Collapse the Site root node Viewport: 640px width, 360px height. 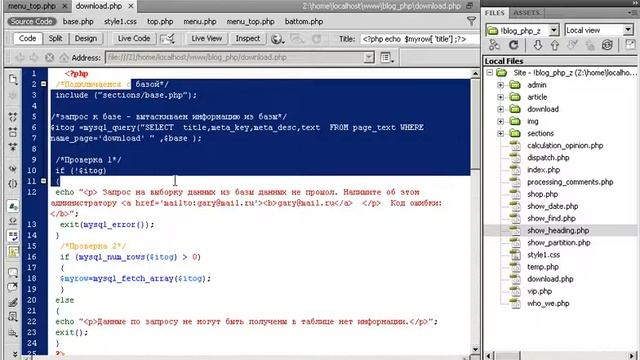489,73
